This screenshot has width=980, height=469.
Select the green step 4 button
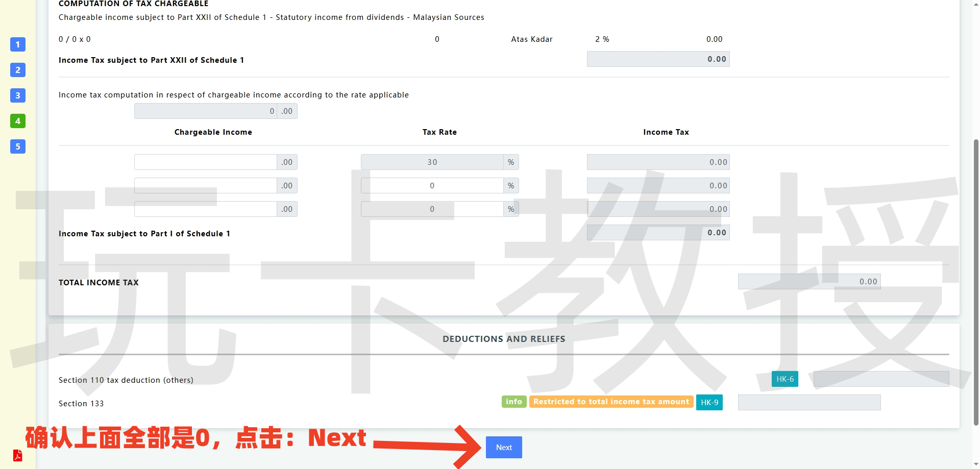click(x=18, y=121)
